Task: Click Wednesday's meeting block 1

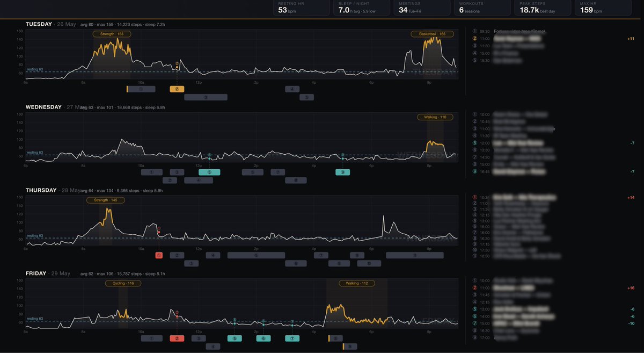Action: (152, 172)
